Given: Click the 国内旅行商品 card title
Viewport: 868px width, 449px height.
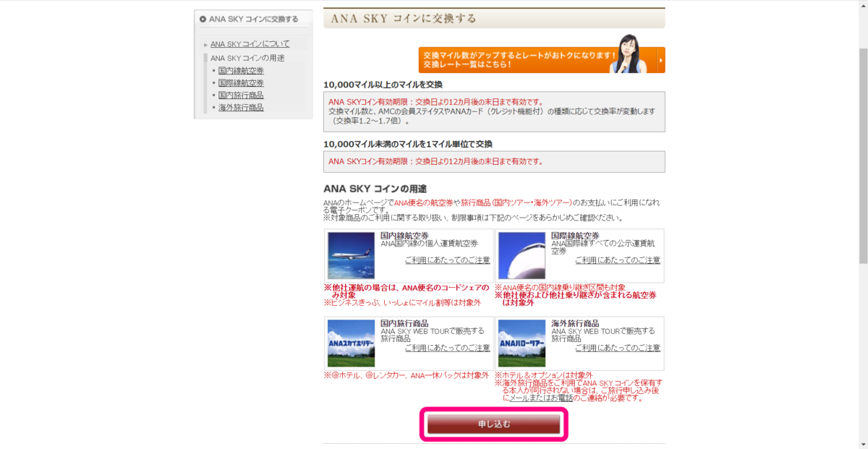Looking at the screenshot, I should click(404, 324).
